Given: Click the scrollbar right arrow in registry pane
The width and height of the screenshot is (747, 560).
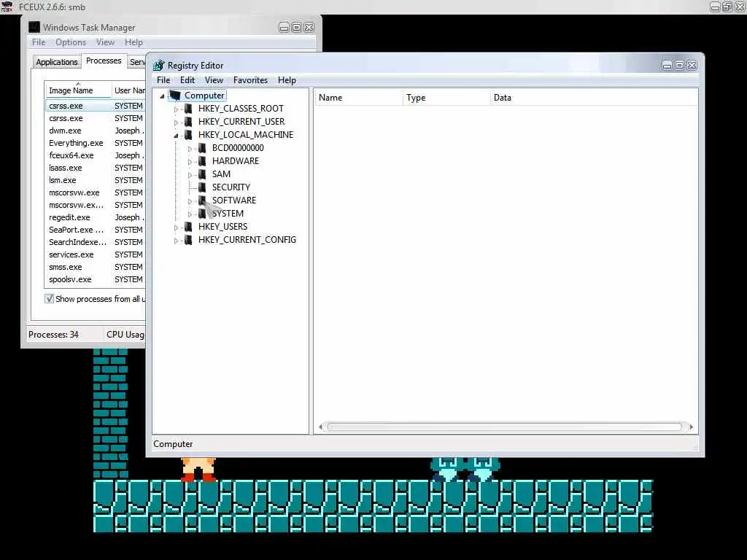Looking at the screenshot, I should tap(691, 427).
